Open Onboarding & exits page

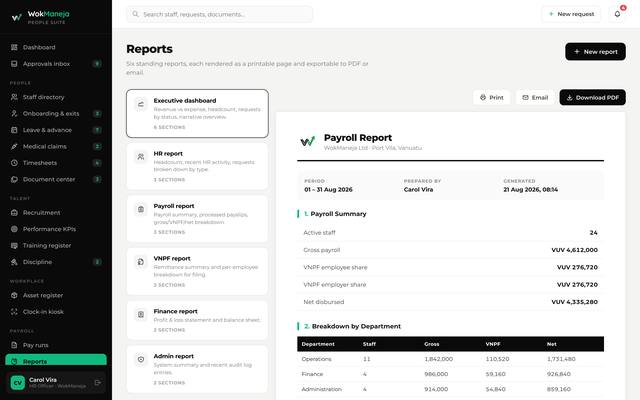coord(56,113)
